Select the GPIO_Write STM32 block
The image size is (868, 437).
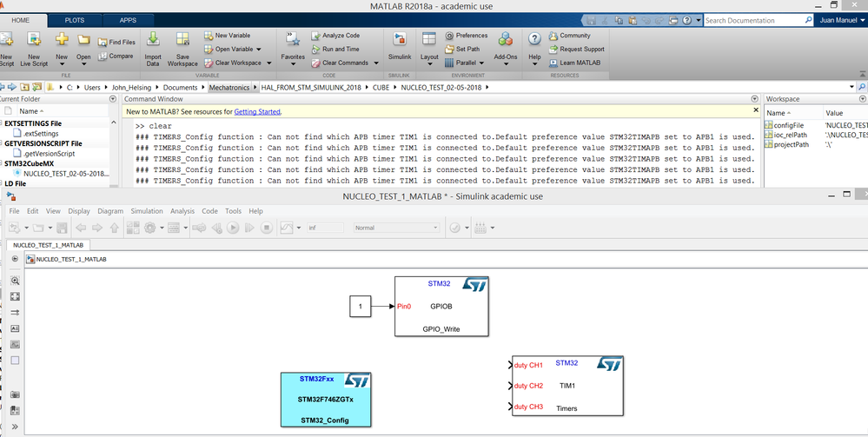click(x=441, y=307)
